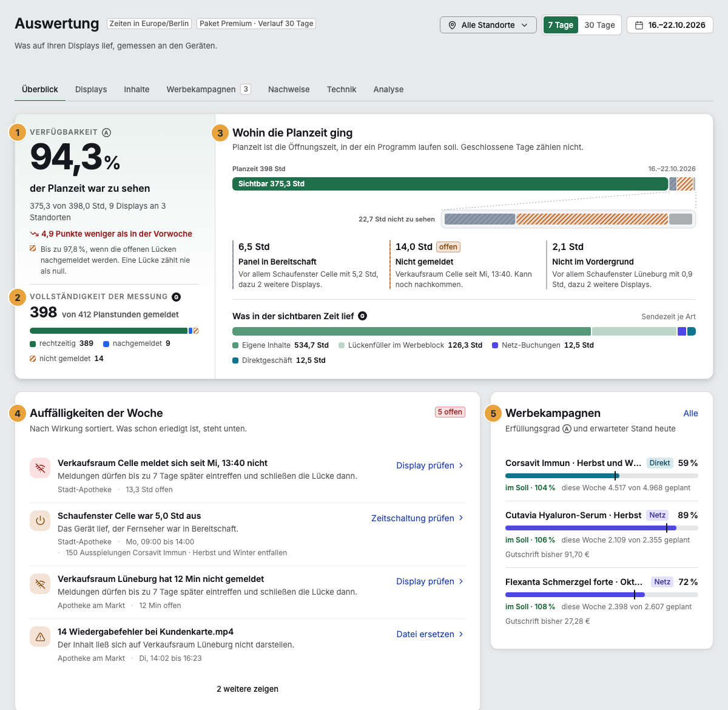Switch to the Werbekampagnen tab
This screenshot has height=710, width=728.
click(x=208, y=89)
